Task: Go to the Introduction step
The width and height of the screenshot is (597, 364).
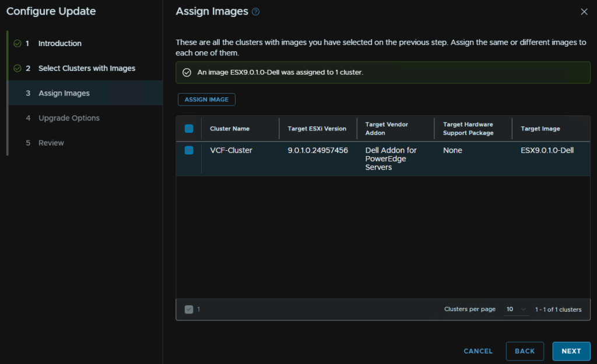Action: tap(59, 44)
